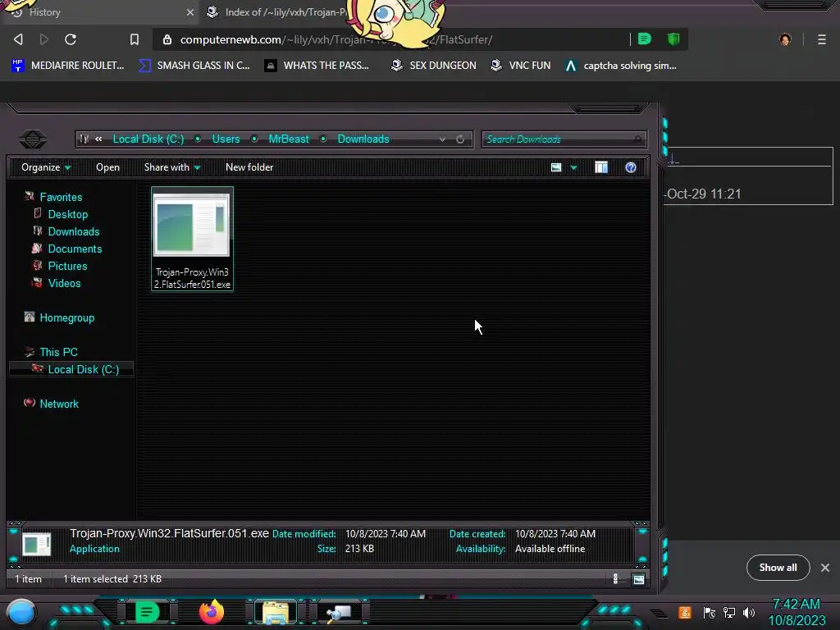The image size is (840, 630).
Task: Select Trojan-Proxy.Win32.FlatSurfer.051.exe file thumbnail
Action: pos(192,239)
